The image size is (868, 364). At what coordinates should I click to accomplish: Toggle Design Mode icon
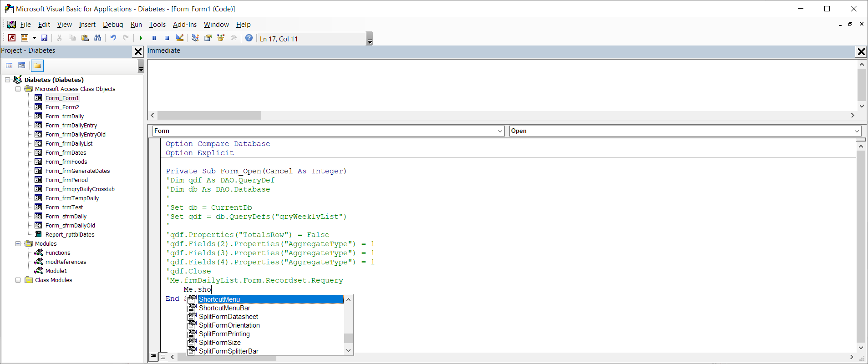click(180, 38)
